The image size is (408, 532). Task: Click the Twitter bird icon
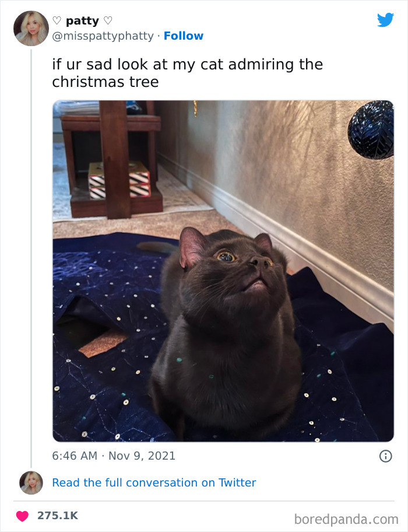click(386, 20)
